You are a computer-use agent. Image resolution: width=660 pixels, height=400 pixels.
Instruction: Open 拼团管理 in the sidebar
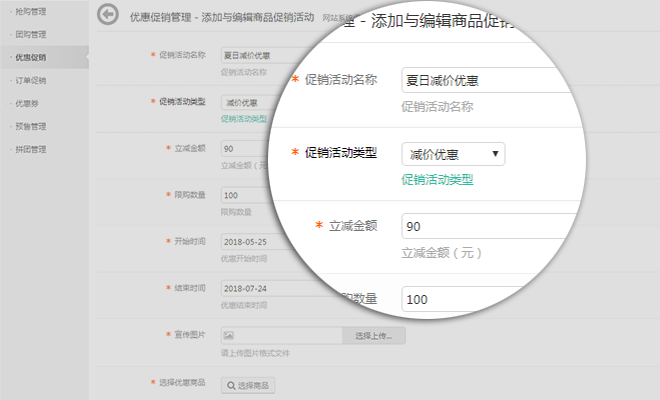pyautogui.click(x=31, y=149)
